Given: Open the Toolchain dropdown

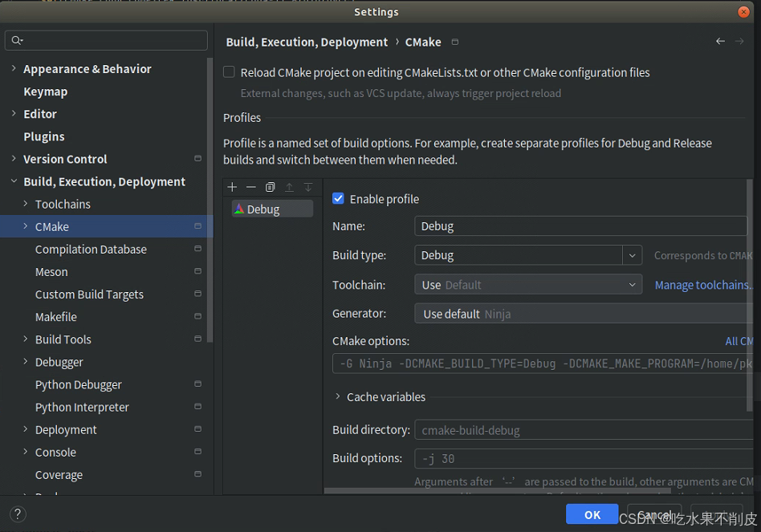Looking at the screenshot, I should click(633, 284).
